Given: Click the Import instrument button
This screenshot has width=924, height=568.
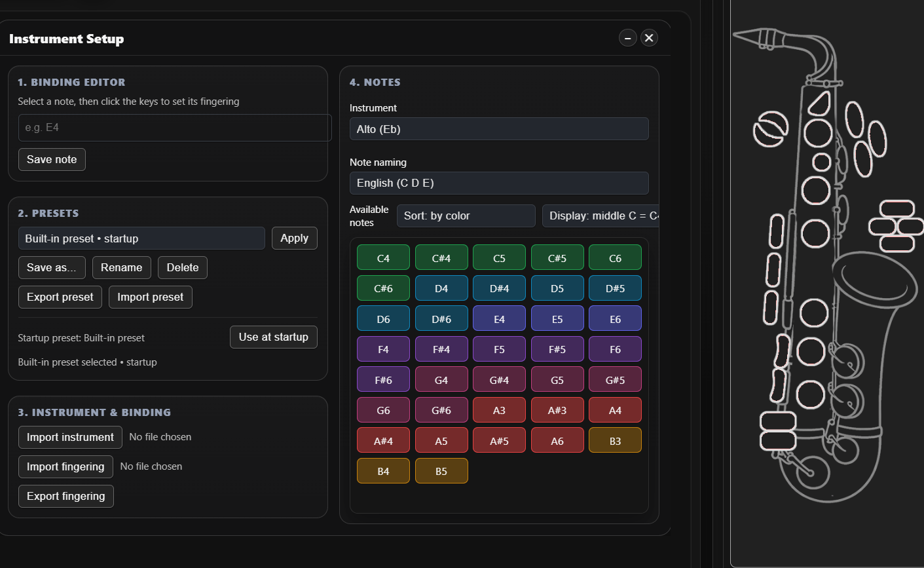Looking at the screenshot, I should pyautogui.click(x=70, y=437).
